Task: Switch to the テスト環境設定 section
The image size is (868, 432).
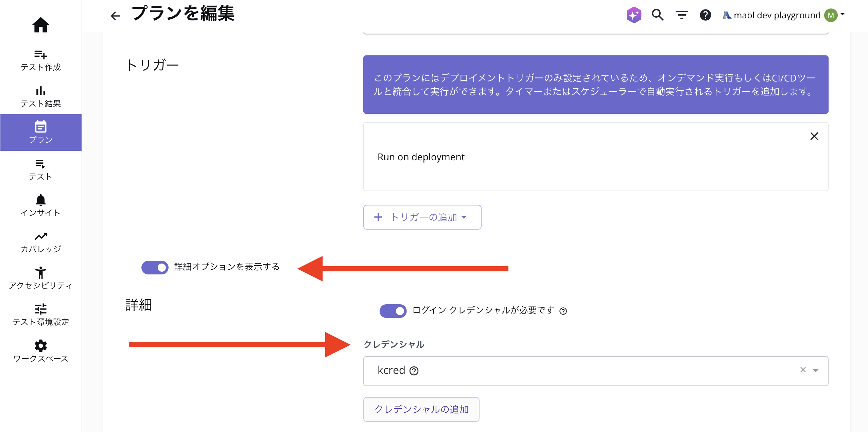Action: point(40,314)
